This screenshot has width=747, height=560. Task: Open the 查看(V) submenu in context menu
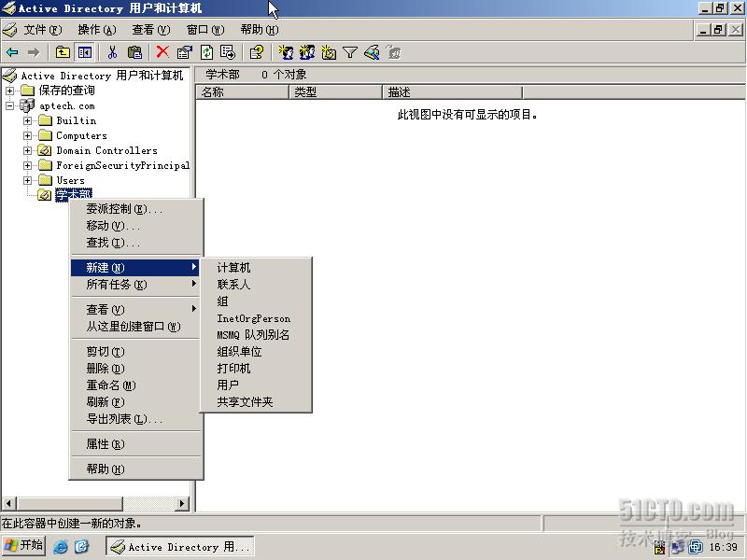point(135,310)
